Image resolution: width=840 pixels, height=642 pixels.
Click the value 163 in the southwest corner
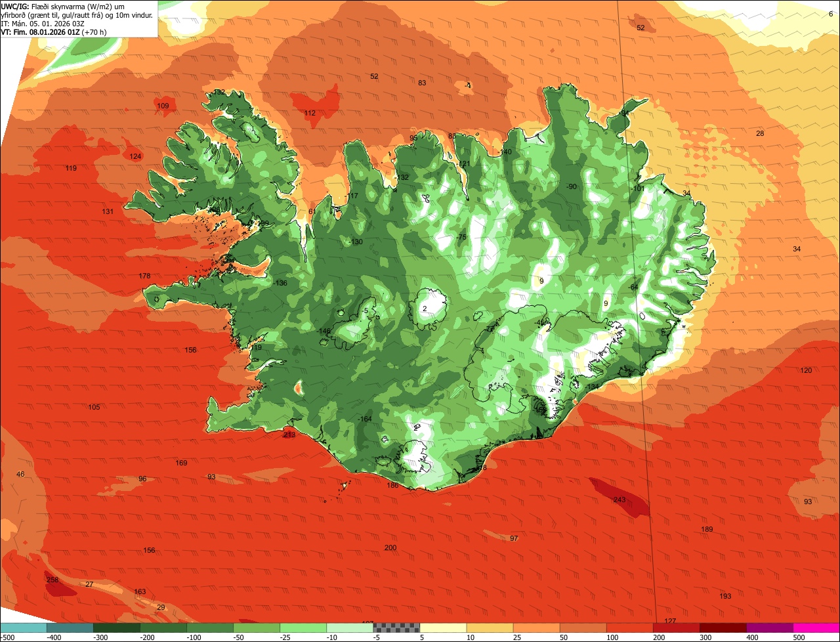tap(140, 591)
